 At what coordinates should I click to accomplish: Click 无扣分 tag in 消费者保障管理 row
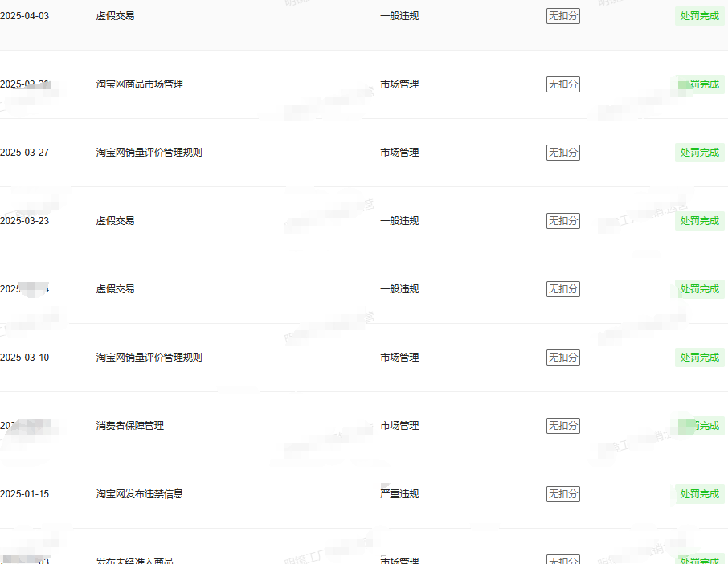(562, 426)
